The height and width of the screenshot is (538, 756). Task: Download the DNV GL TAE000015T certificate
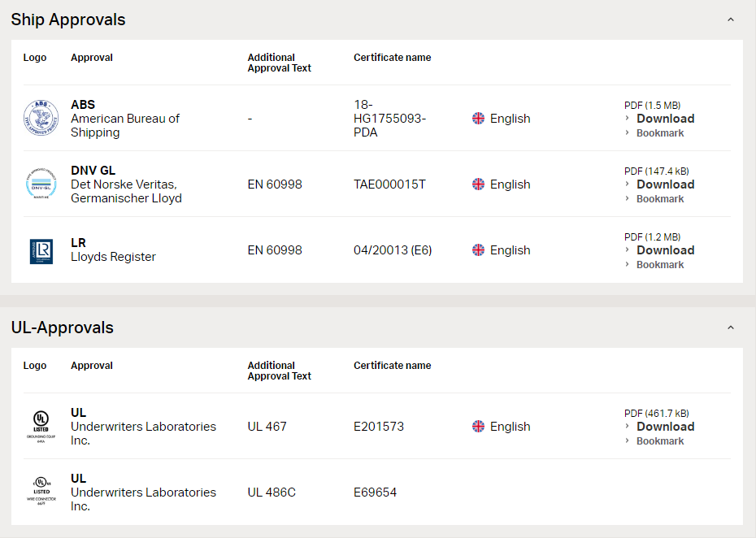[665, 184]
